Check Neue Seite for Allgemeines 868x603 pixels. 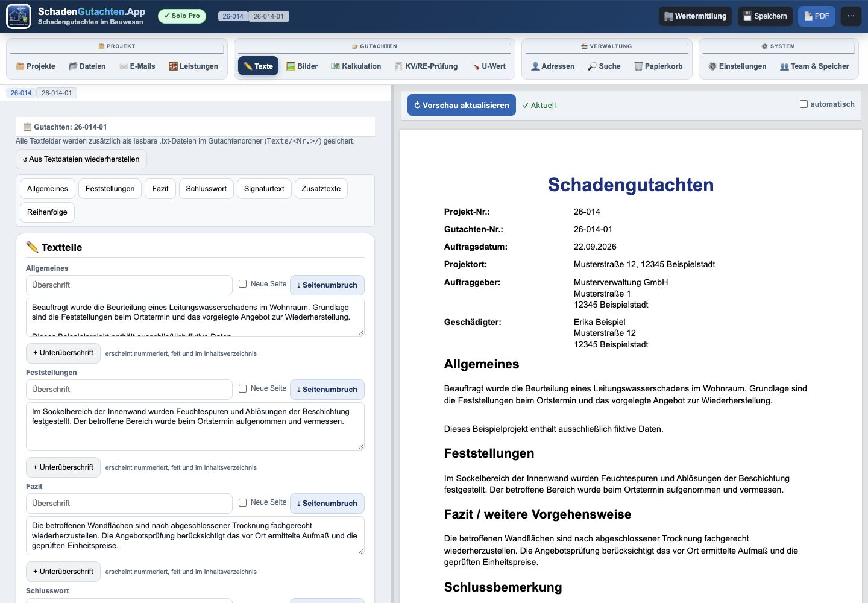coord(243,284)
